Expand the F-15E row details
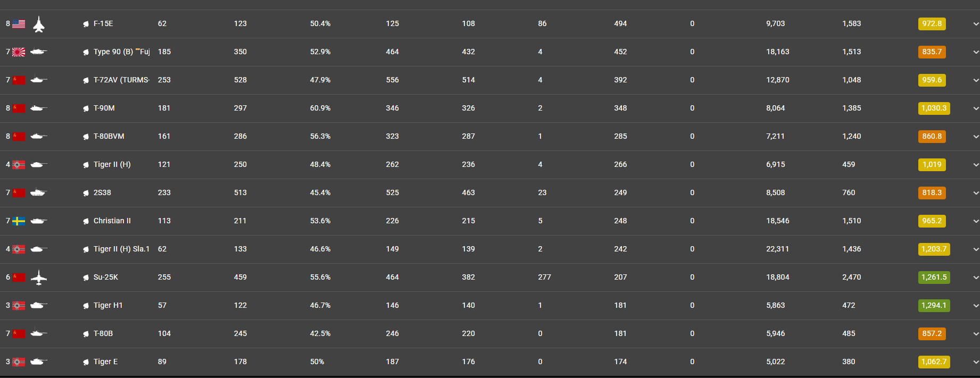 [976, 24]
